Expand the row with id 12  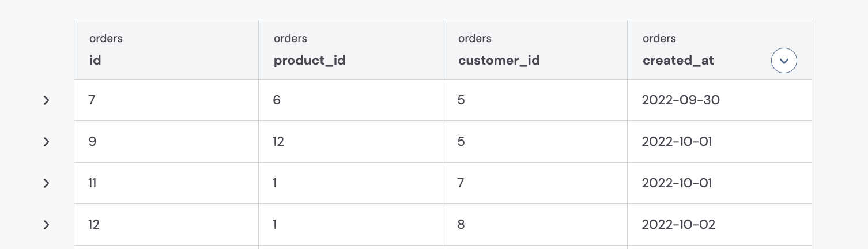tap(46, 225)
